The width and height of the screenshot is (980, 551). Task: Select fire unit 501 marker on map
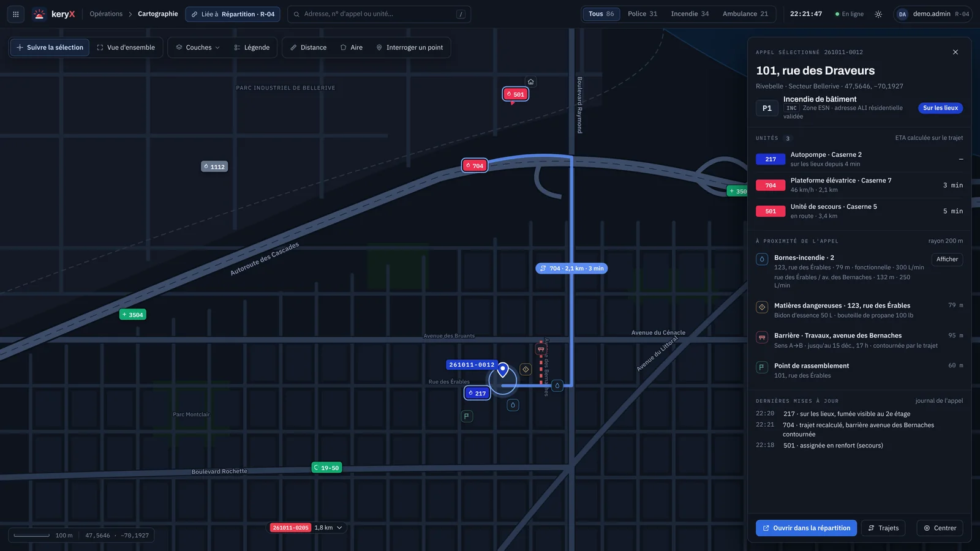[516, 94]
